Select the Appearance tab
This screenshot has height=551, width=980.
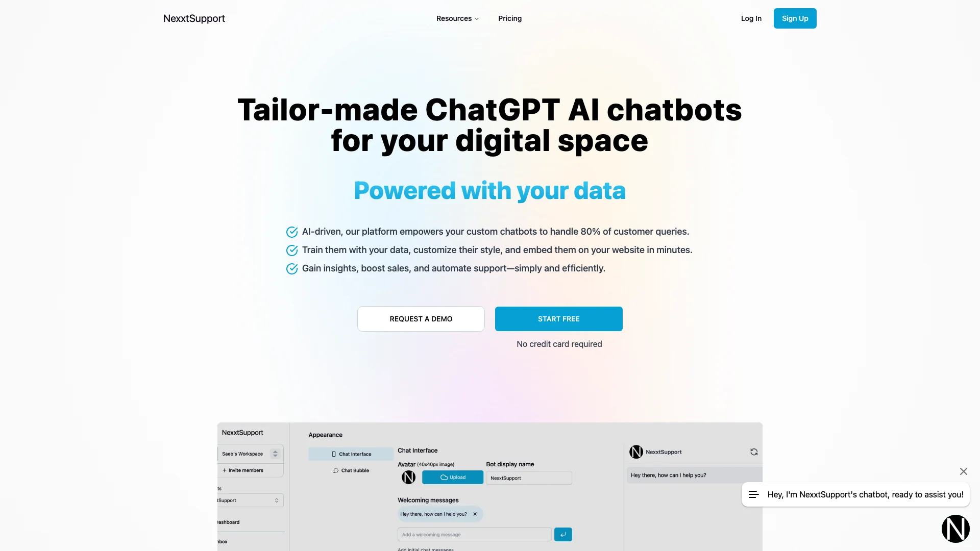pos(325,434)
